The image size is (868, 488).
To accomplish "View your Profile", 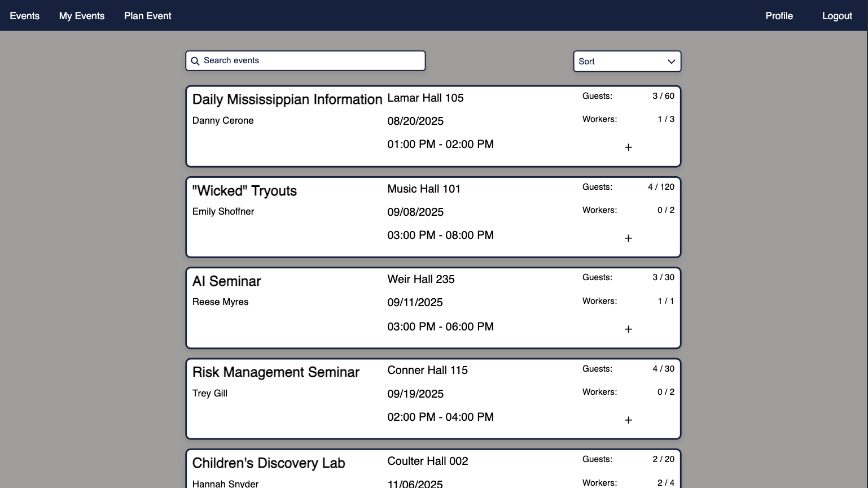I will point(779,16).
